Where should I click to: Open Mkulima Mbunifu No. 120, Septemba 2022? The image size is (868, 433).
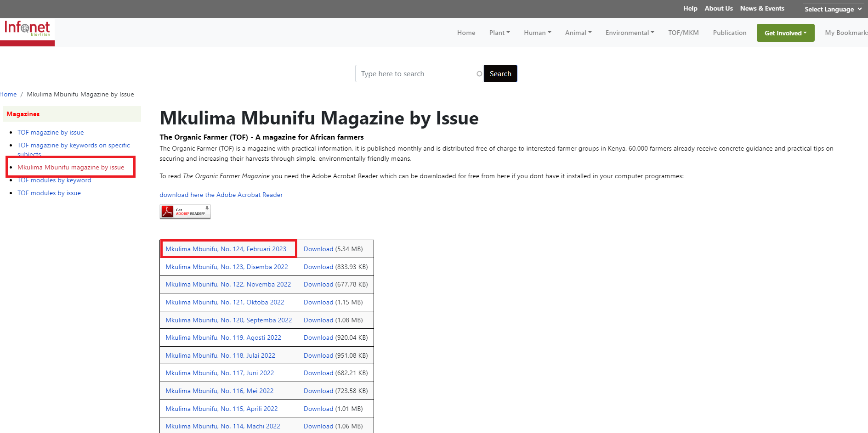tap(229, 320)
